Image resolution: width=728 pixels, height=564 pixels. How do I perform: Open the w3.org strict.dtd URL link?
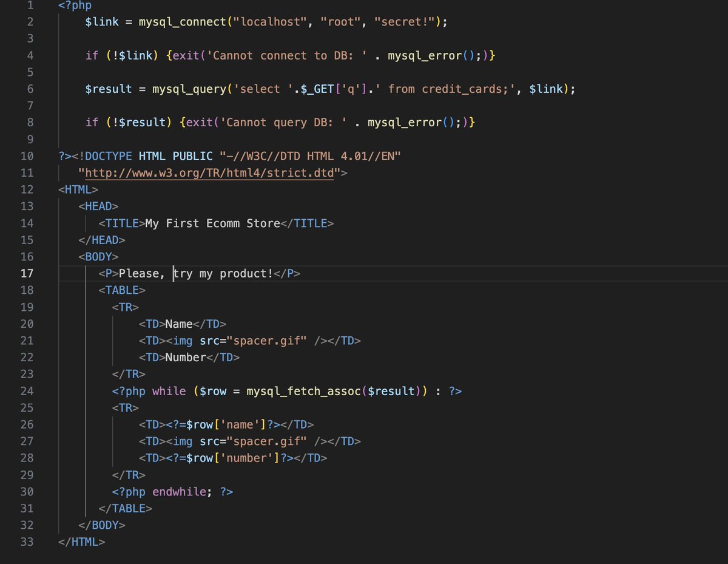(210, 173)
